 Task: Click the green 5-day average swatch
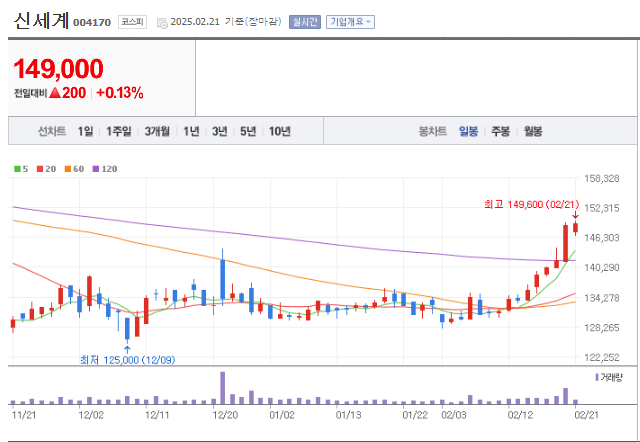tap(17, 169)
